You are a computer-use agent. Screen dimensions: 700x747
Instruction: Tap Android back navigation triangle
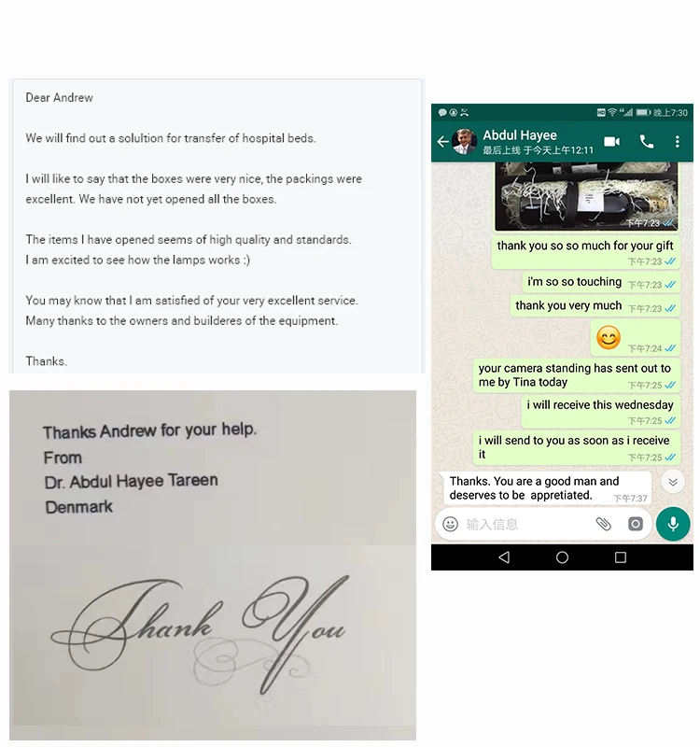pyautogui.click(x=504, y=557)
